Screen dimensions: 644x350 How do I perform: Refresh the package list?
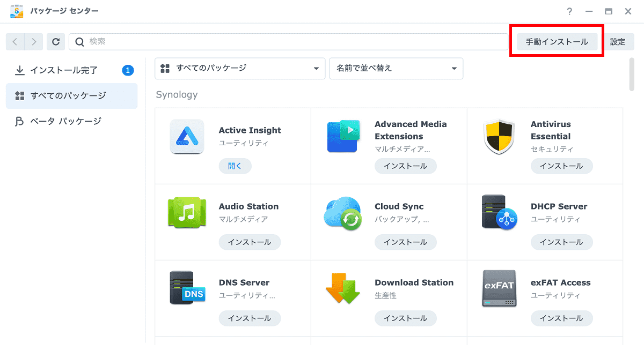(56, 42)
